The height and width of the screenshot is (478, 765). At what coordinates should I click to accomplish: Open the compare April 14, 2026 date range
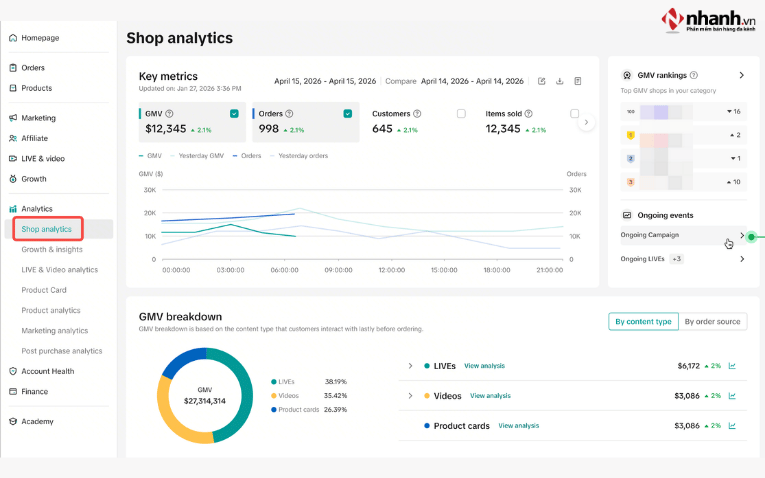point(472,81)
